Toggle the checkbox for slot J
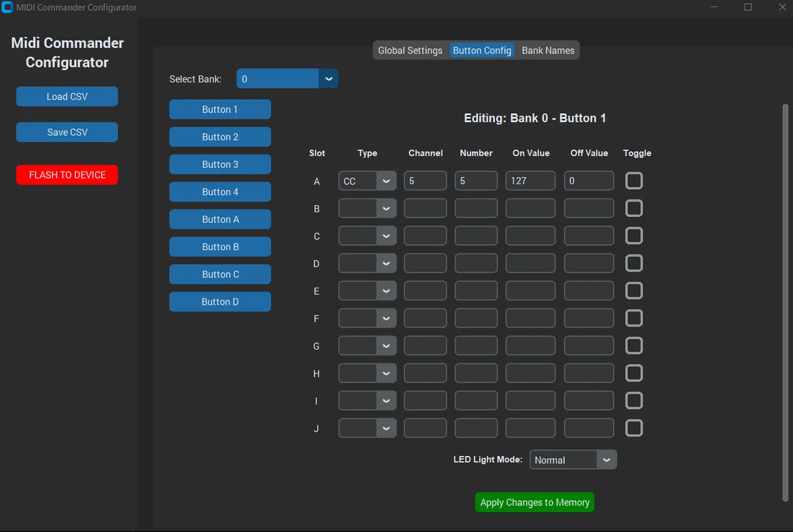Image resolution: width=793 pixels, height=532 pixels. point(634,428)
